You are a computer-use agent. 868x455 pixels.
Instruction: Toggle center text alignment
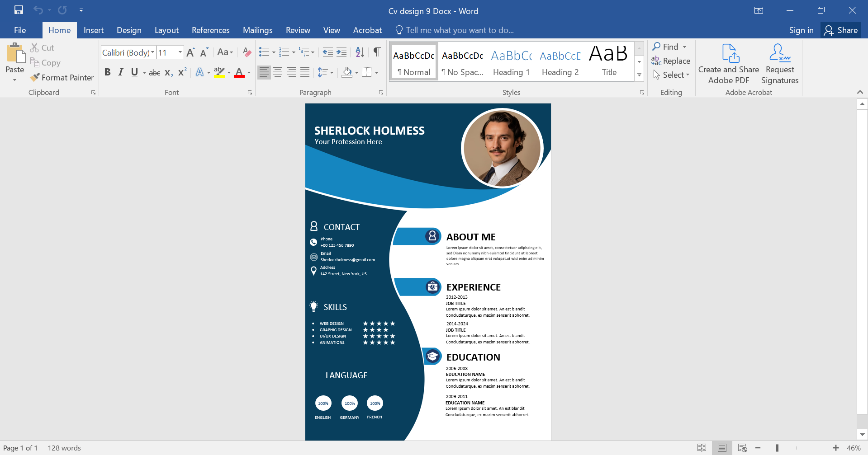(x=277, y=72)
